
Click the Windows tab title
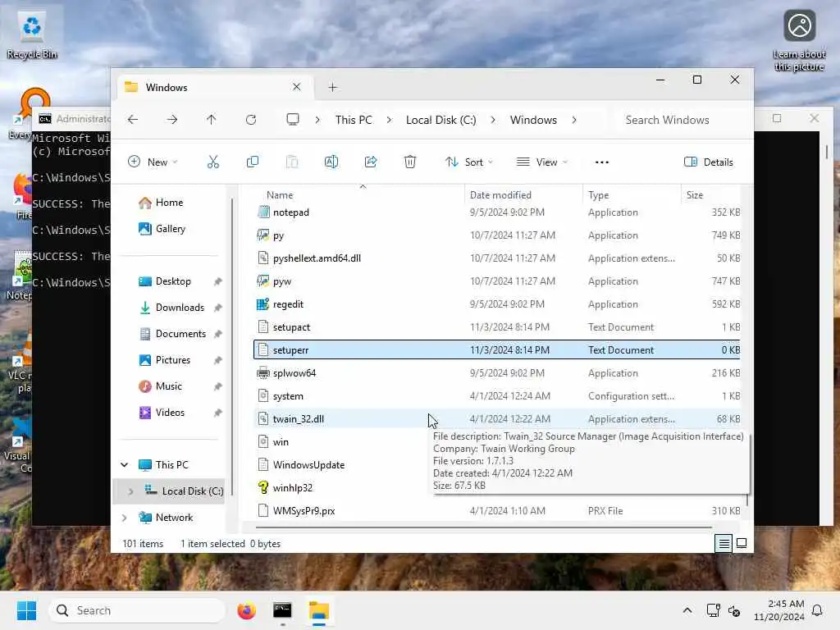[167, 87]
